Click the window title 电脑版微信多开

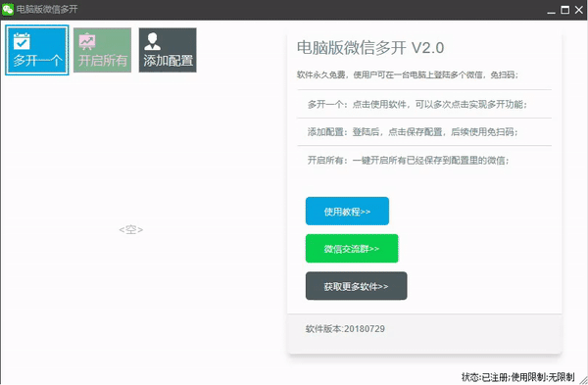pos(47,10)
